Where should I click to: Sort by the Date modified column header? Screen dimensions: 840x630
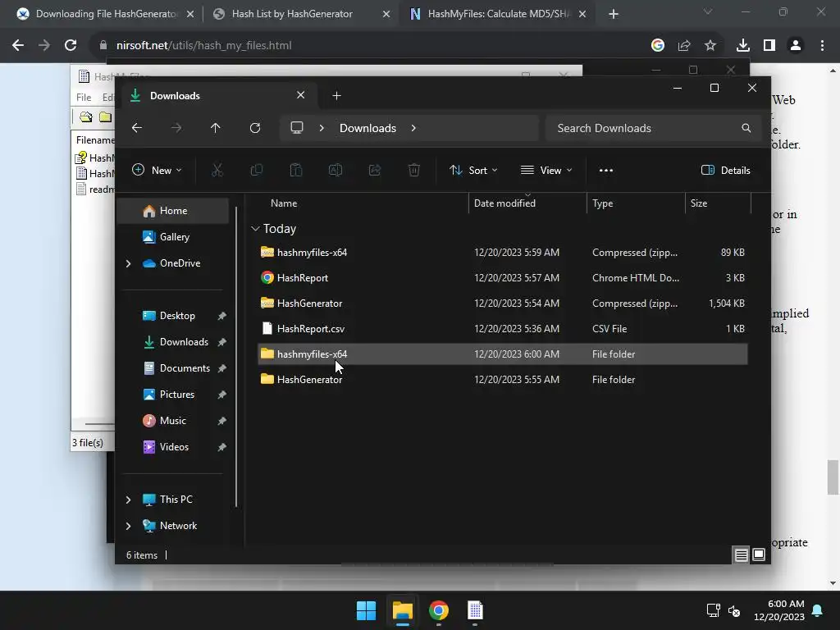tap(504, 203)
